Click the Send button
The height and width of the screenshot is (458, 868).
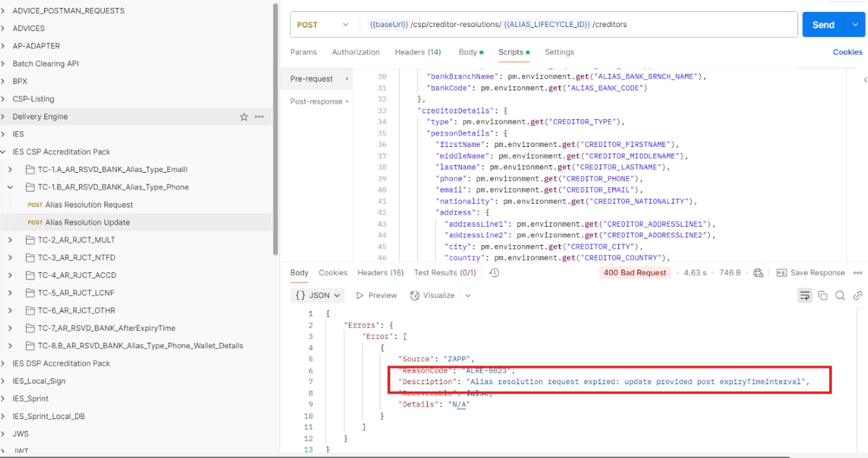click(x=823, y=24)
